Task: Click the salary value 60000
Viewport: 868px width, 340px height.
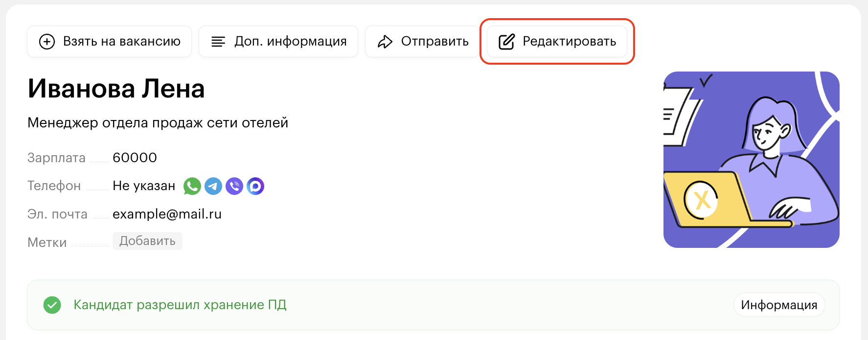Action: click(135, 158)
